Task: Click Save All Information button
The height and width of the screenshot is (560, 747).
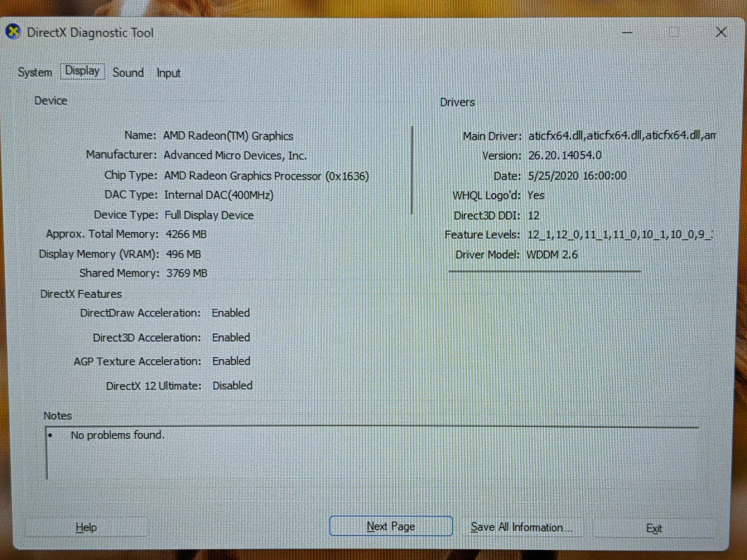Action: tap(521, 527)
